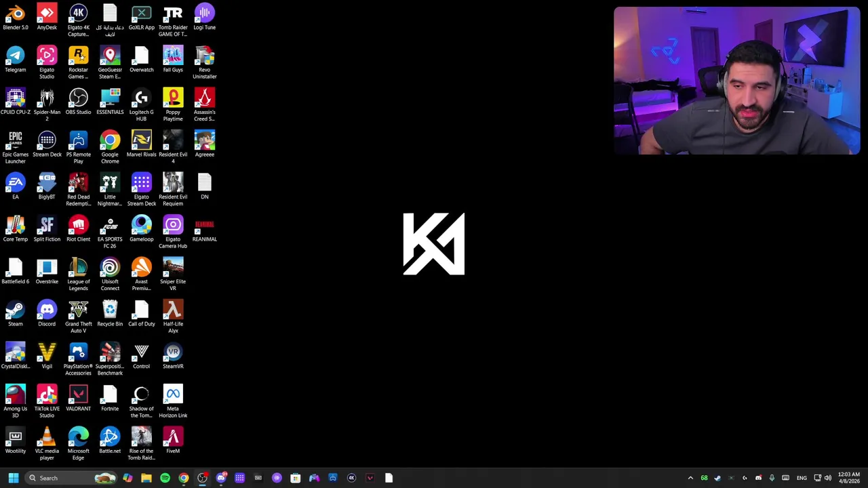The height and width of the screenshot is (488, 868).
Task: Select the Elgato Camera Hub icon
Action: pos(173,232)
